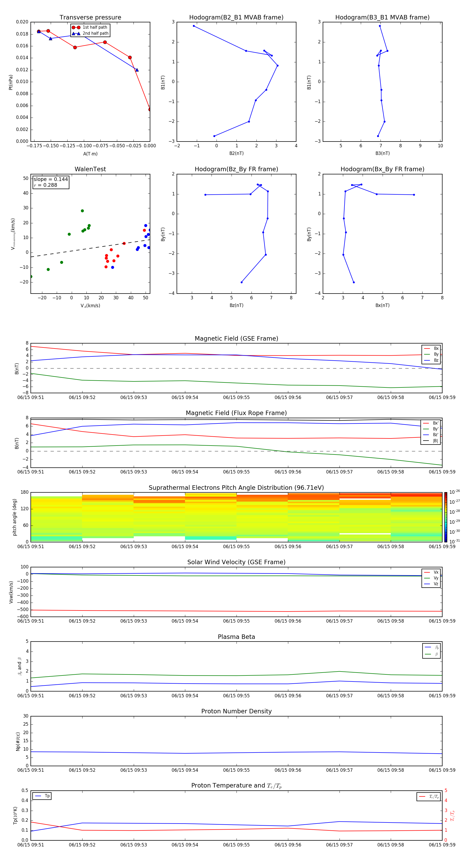This screenshot has width=473, height=868.
Task: Click the "Pt(nPa)" y-axis label
Action: click(x=11, y=82)
